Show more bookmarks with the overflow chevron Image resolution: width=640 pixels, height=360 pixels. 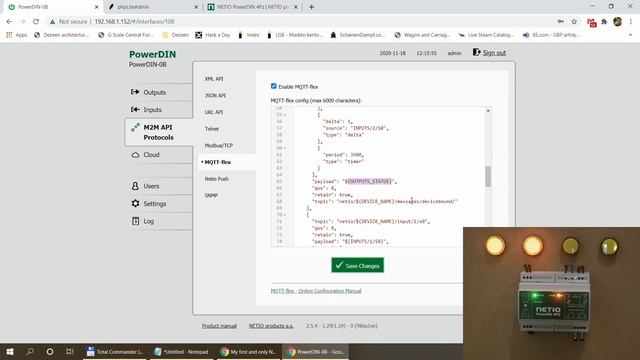coord(631,35)
